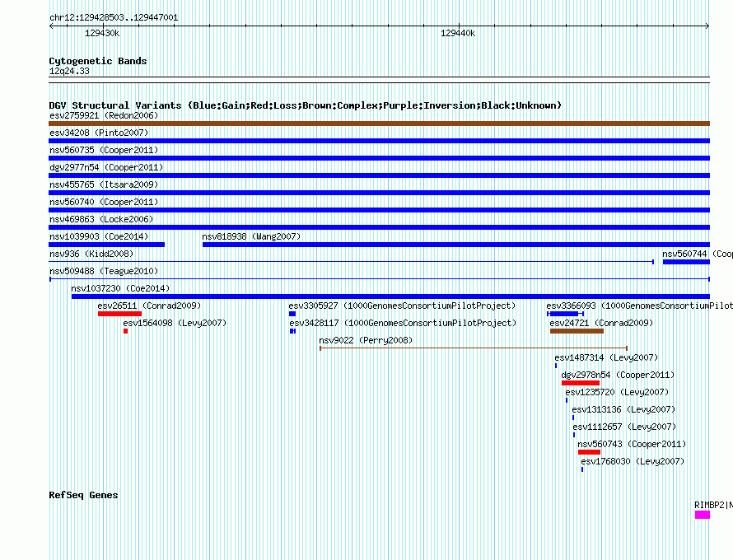Select the magenta RIMBP2 gene block
This screenshot has height=560, width=733.
(x=702, y=515)
